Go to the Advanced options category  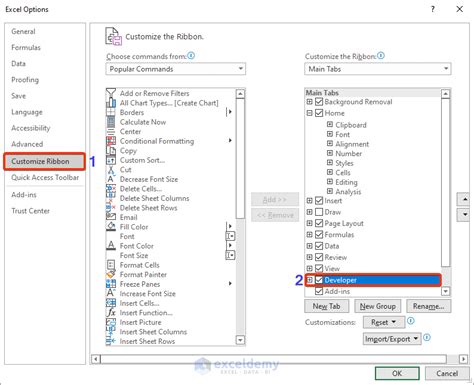27,144
